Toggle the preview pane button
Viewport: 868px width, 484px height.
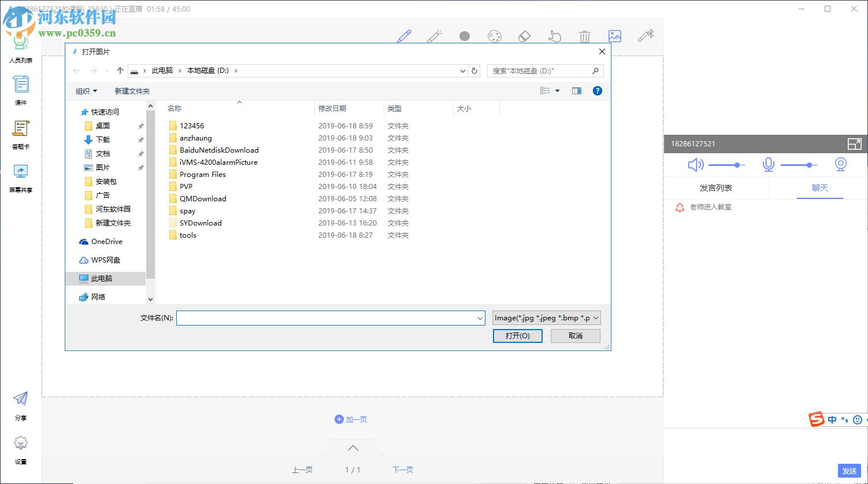click(576, 91)
